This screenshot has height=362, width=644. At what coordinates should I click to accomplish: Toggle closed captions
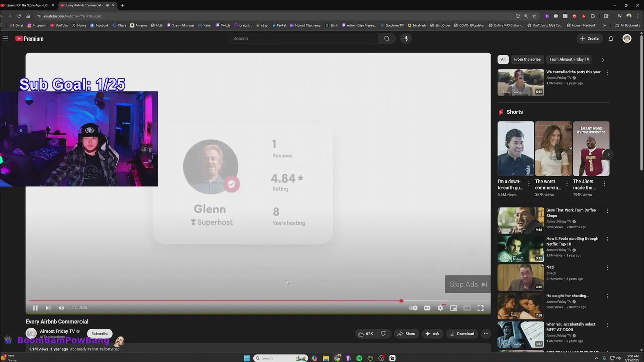pos(427,308)
